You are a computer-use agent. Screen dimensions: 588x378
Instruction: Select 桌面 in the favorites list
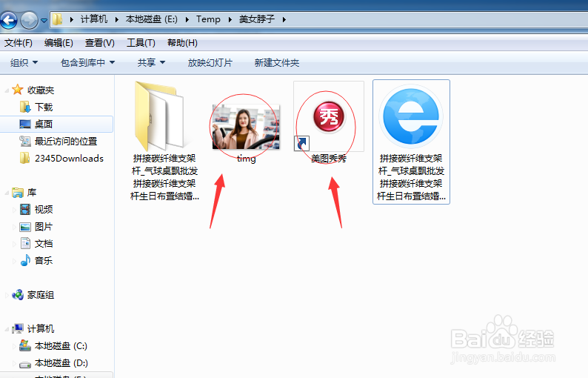[56, 125]
